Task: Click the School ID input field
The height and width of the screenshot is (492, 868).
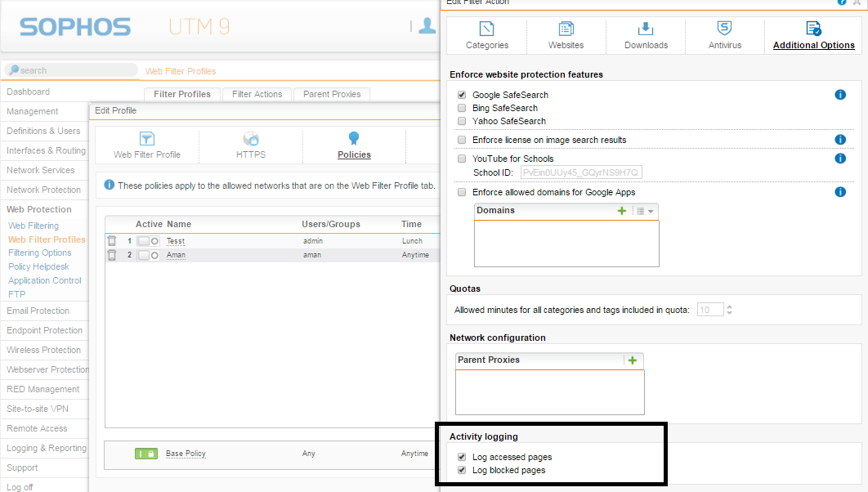Action: tap(581, 172)
